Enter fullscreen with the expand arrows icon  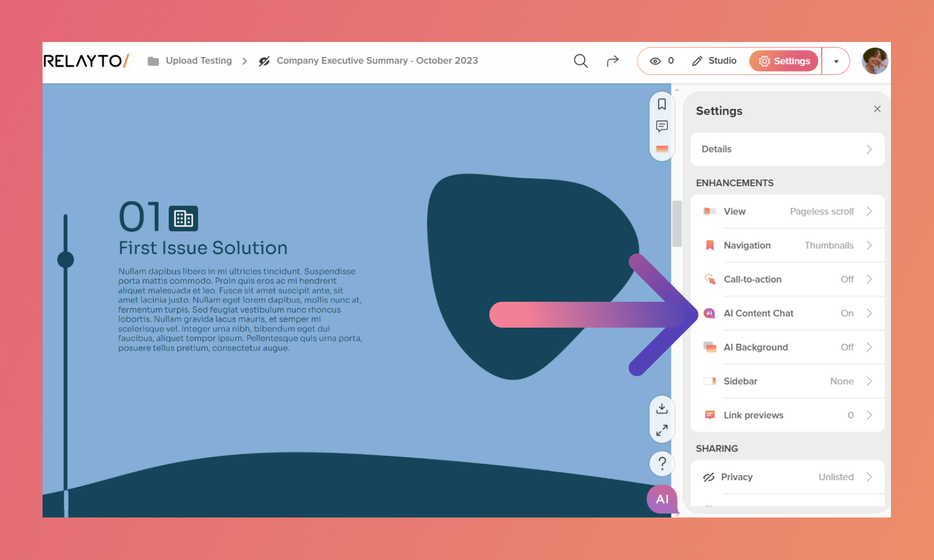click(662, 430)
